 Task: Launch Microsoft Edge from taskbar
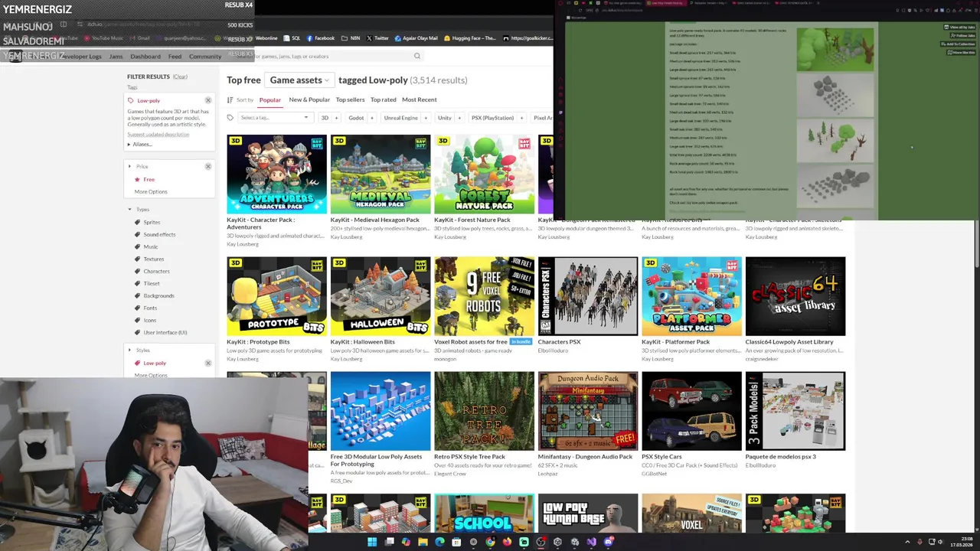(440, 542)
